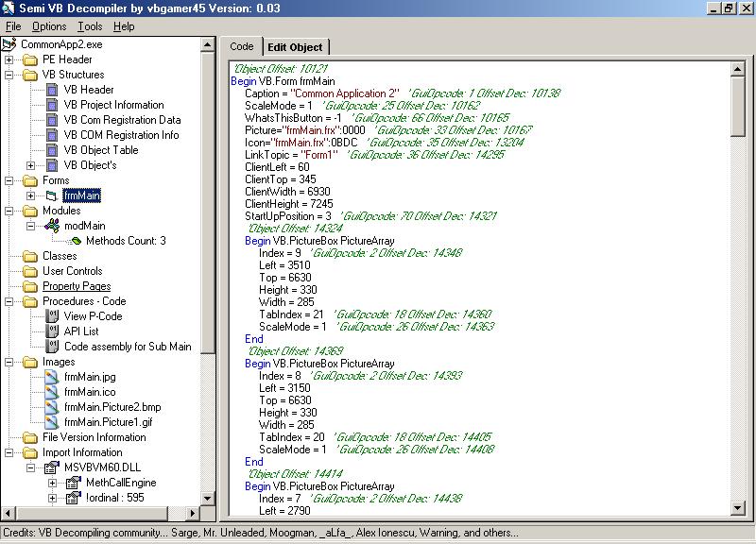Expand the MethCallEngine import node

tap(54, 483)
